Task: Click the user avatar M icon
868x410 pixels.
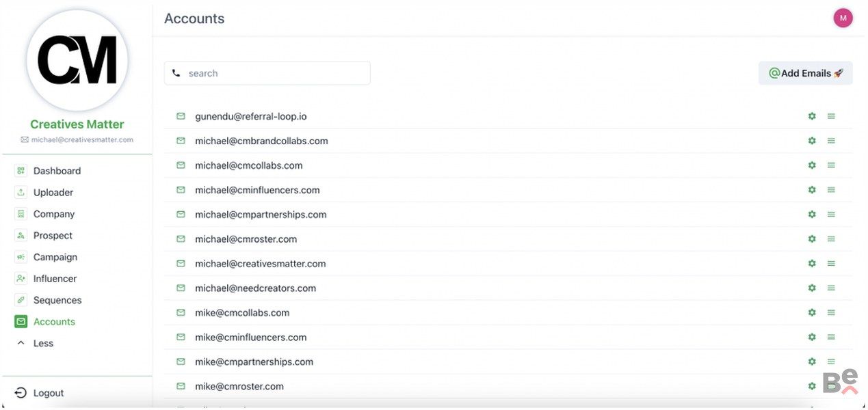Action: tap(843, 18)
